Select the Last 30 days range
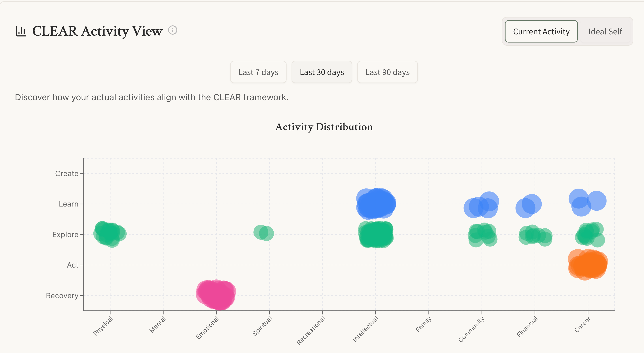This screenshot has height=353, width=644. click(322, 72)
